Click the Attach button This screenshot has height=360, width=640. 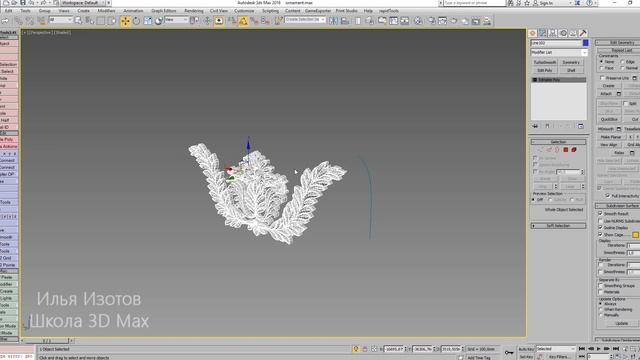pyautogui.click(x=605, y=94)
